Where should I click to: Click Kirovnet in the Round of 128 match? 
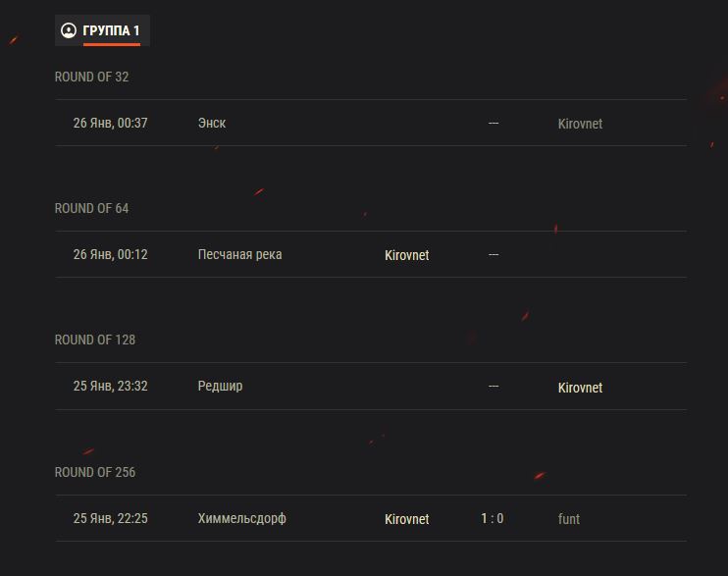click(580, 388)
